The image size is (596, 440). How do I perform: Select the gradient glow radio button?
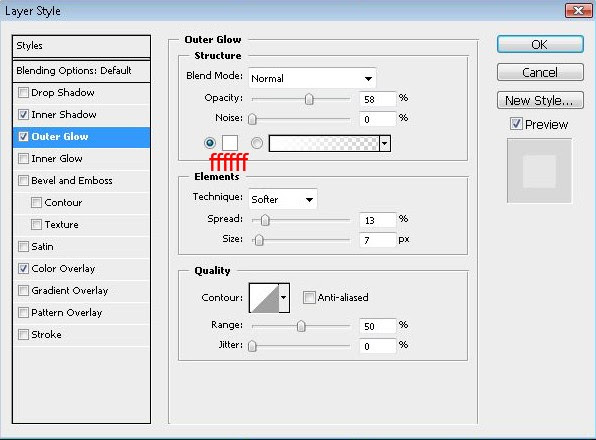tap(257, 143)
